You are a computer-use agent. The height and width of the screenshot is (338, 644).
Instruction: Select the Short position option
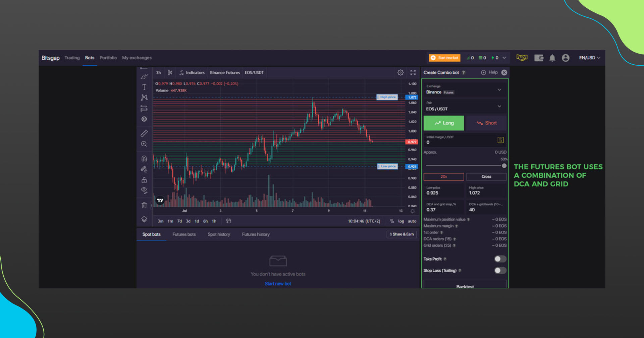(486, 123)
